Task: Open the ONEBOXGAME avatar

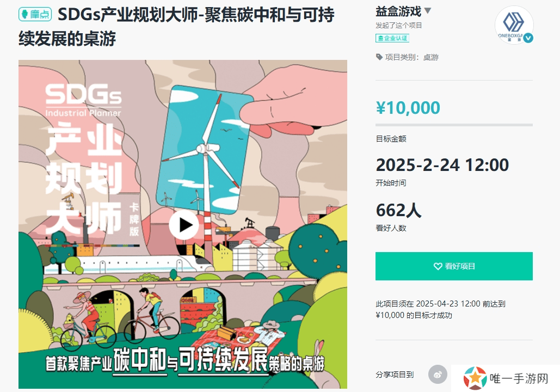Action: 514,25
